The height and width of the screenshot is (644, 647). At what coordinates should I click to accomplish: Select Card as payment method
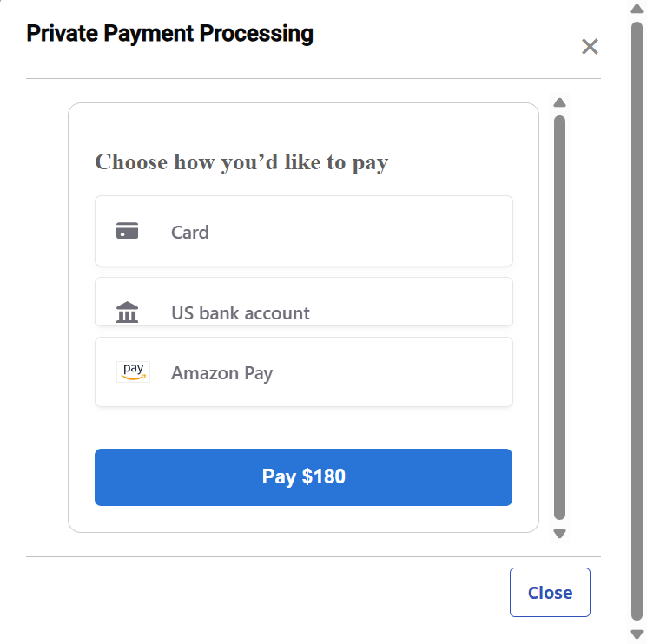coord(303,231)
